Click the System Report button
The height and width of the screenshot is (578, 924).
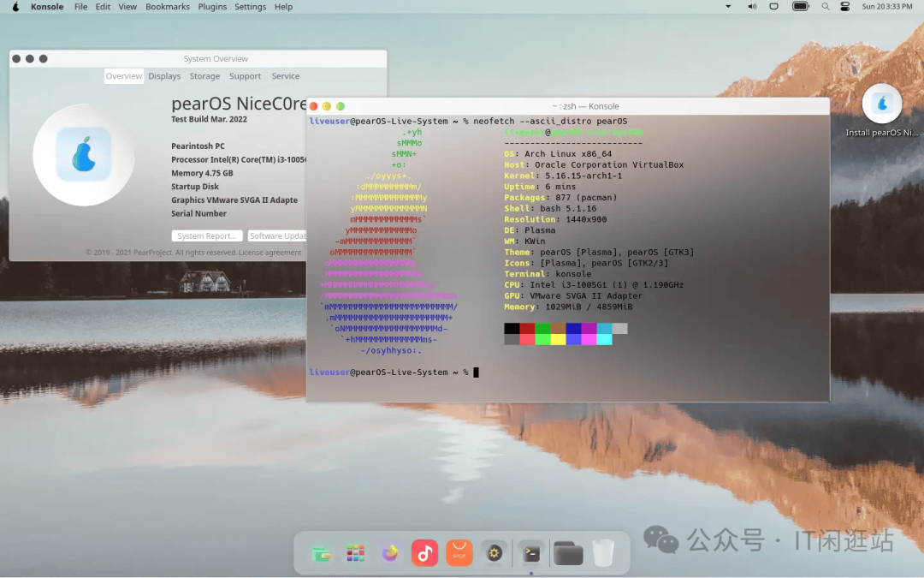pyautogui.click(x=207, y=235)
